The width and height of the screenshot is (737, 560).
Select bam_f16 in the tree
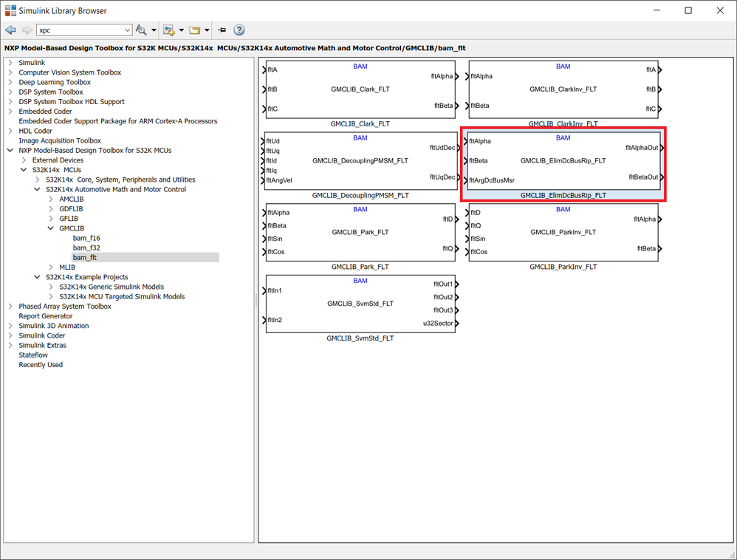tap(86, 238)
